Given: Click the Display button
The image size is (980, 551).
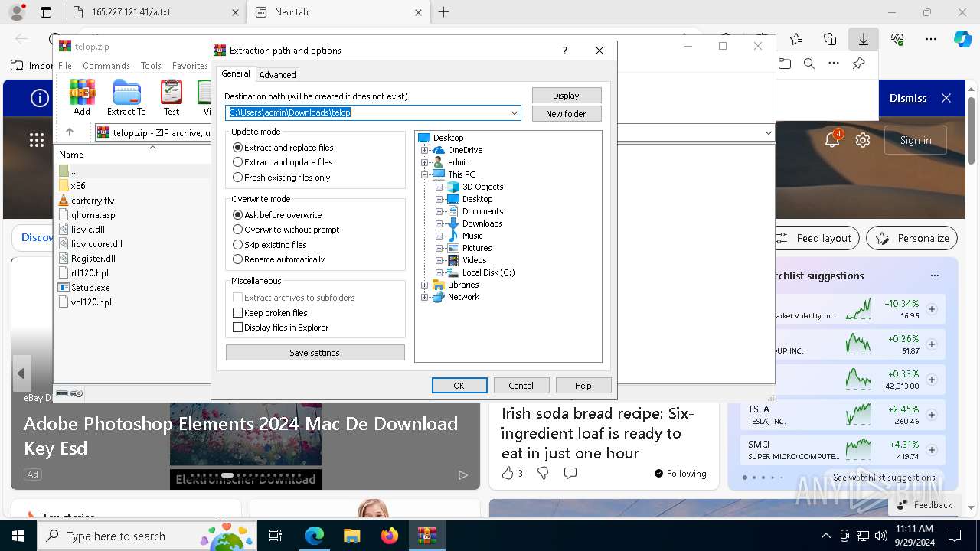Looking at the screenshot, I should 567,96.
